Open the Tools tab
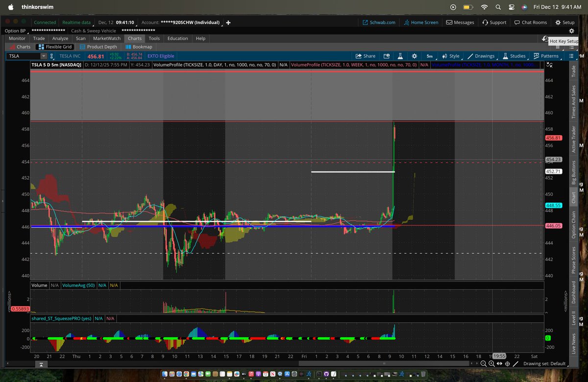This screenshot has width=588, height=382. (x=154, y=38)
